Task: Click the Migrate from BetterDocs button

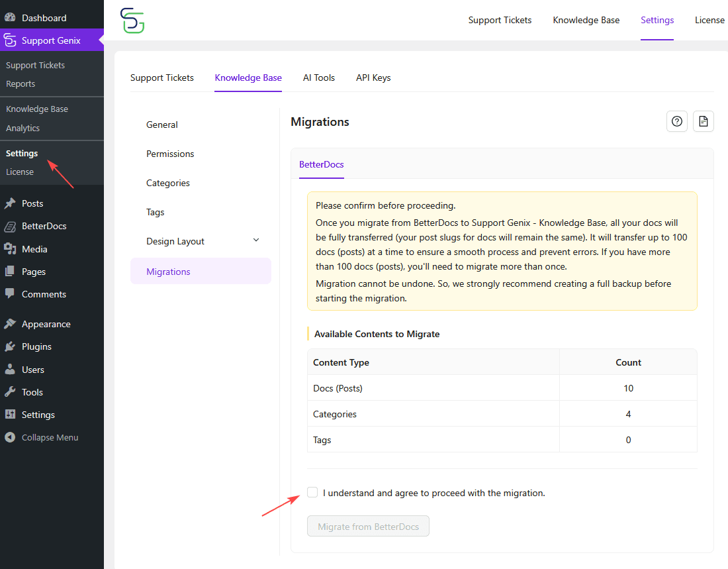Action: (368, 525)
